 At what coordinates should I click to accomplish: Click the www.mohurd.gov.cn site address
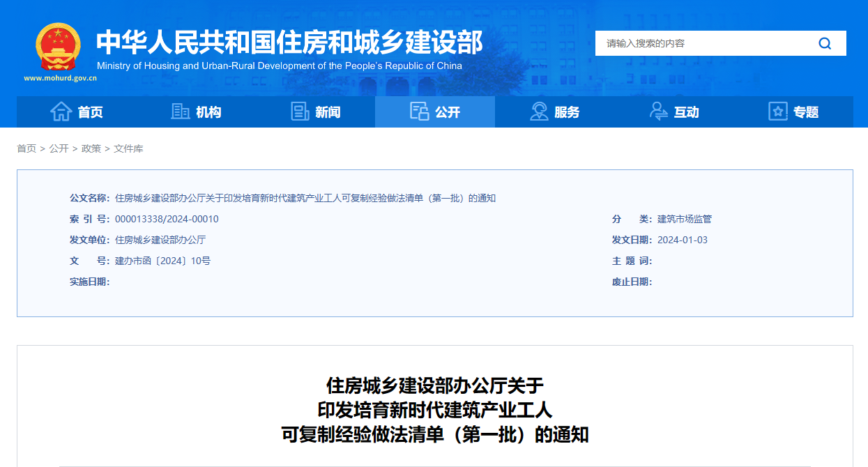click(x=60, y=78)
